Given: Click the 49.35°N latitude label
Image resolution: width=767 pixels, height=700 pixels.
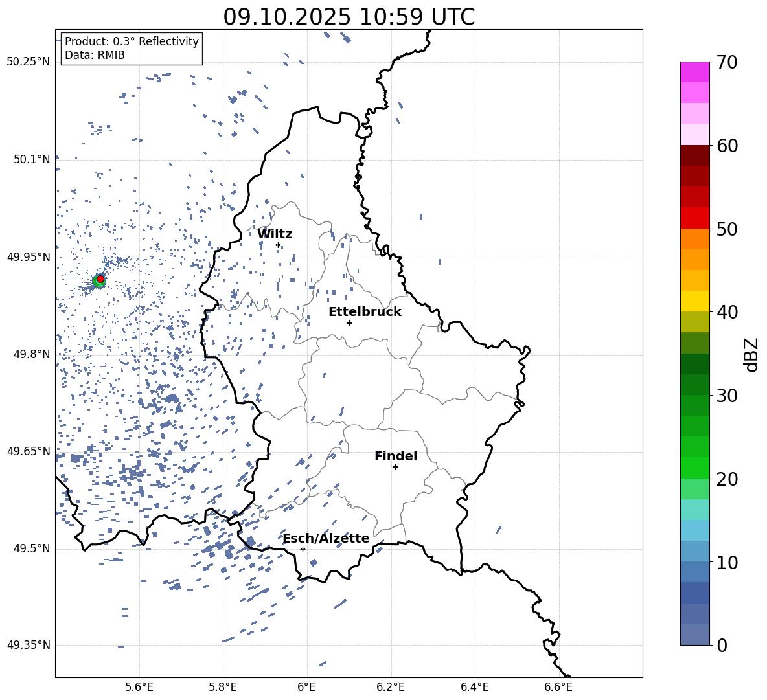Looking at the screenshot, I should (28, 645).
